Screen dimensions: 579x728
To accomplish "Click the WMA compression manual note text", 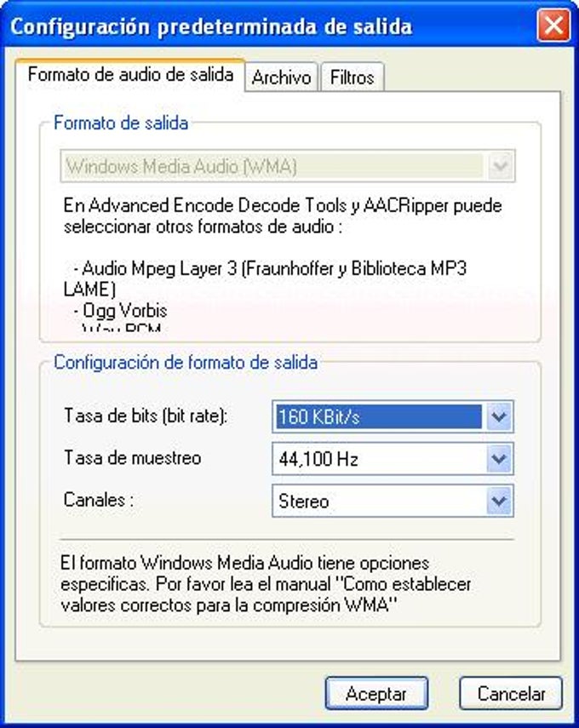I will coord(266,584).
